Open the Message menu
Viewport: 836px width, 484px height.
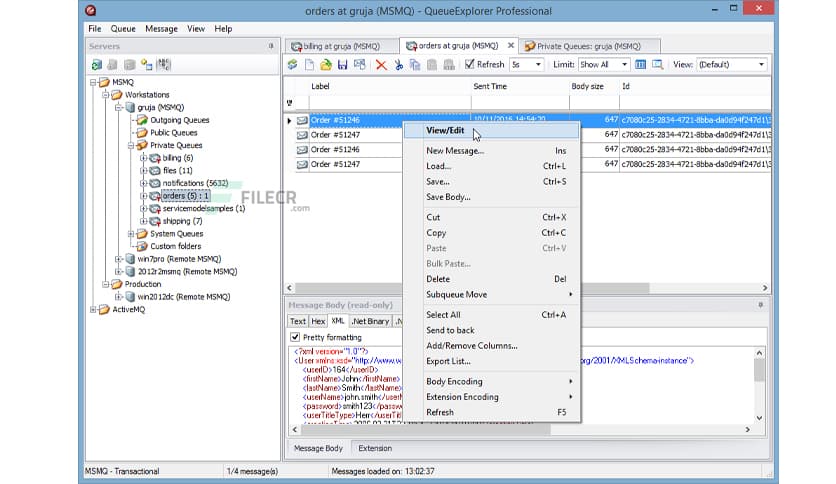coord(161,29)
